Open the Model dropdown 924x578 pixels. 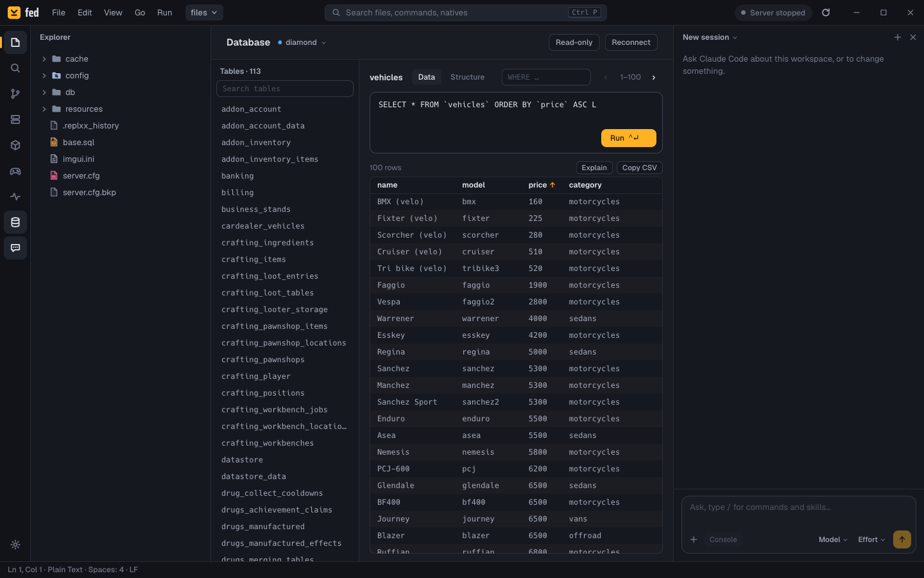click(833, 539)
